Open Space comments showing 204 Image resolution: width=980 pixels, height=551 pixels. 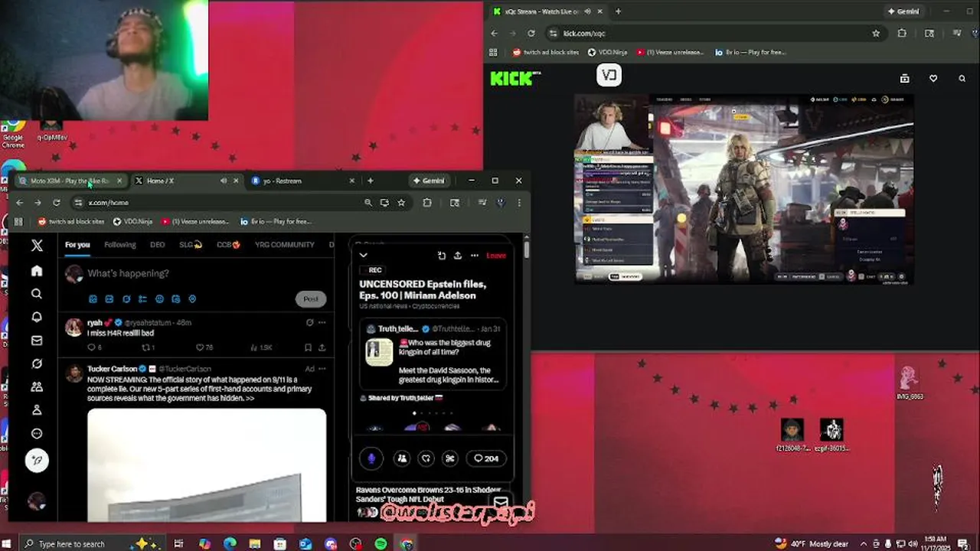[x=486, y=458]
